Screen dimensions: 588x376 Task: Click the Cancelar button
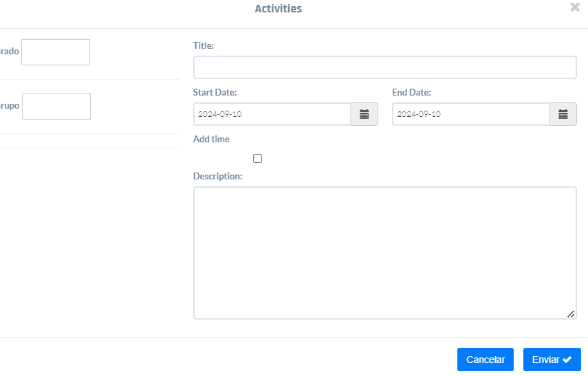(x=486, y=360)
